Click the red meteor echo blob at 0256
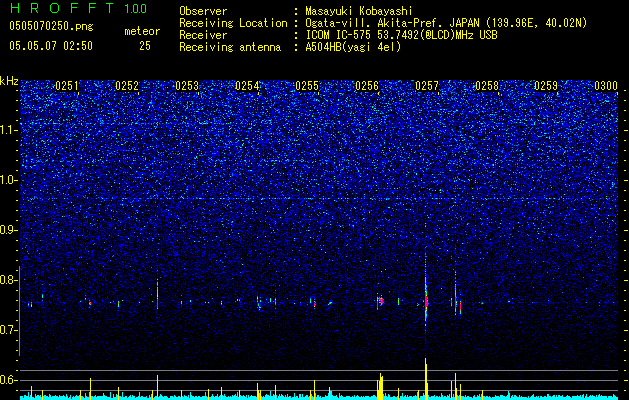The height and width of the screenshot is (400, 629). pyautogui.click(x=381, y=301)
